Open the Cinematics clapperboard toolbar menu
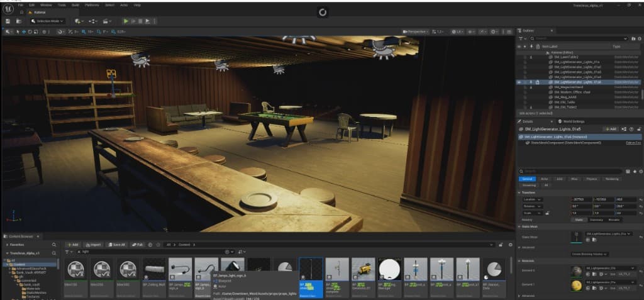 coord(107,21)
